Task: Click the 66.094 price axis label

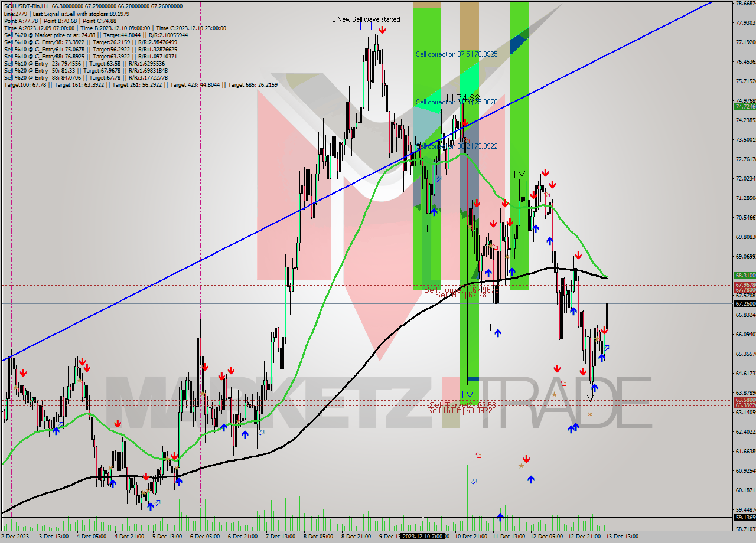Action: coord(745,334)
